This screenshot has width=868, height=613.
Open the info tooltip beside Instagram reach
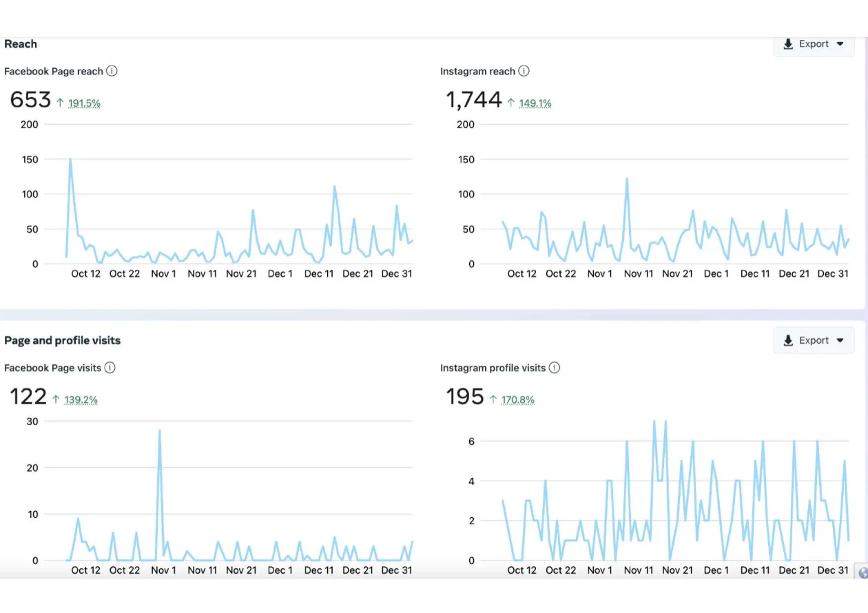click(524, 71)
